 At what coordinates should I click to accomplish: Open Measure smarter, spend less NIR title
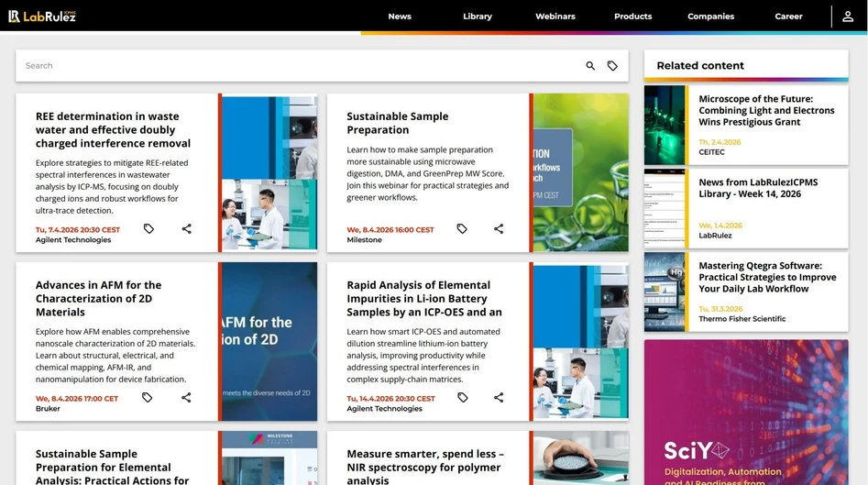[x=425, y=468]
